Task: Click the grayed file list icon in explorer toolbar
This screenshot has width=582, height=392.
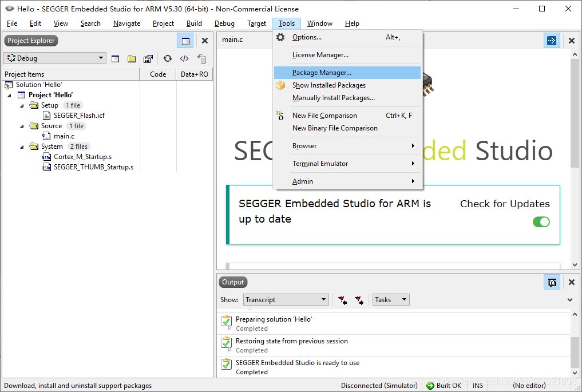Action: (x=201, y=58)
